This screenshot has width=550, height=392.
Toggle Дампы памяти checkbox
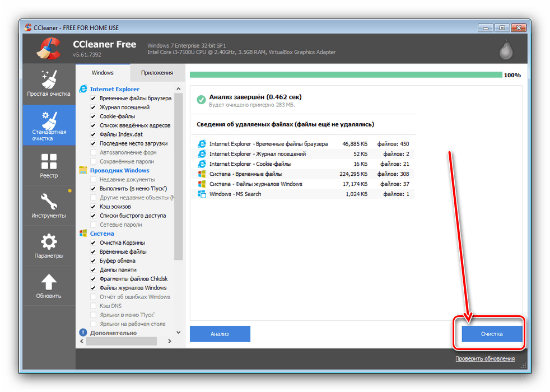click(x=94, y=270)
